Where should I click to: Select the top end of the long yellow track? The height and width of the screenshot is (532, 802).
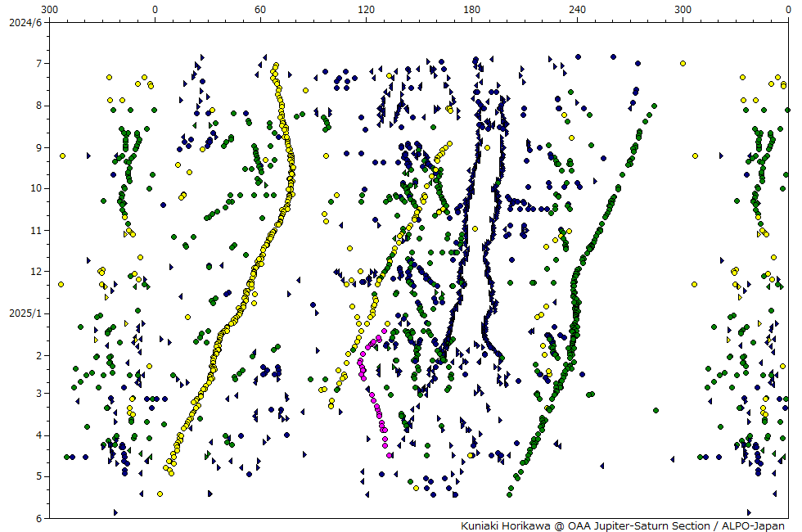pyautogui.click(x=276, y=65)
